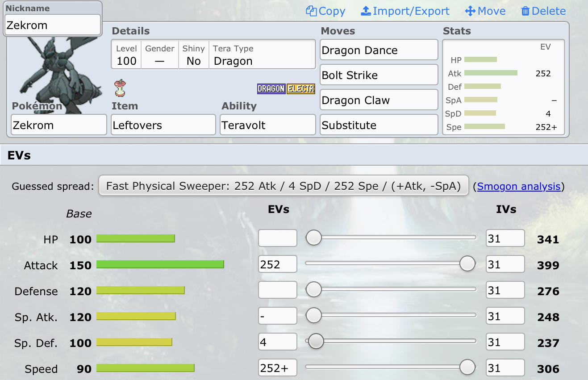Click the Speed IV input box

tap(505, 368)
